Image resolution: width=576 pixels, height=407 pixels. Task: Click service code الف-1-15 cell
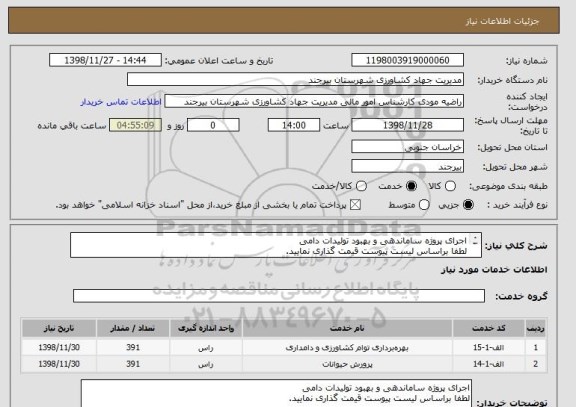(489, 347)
